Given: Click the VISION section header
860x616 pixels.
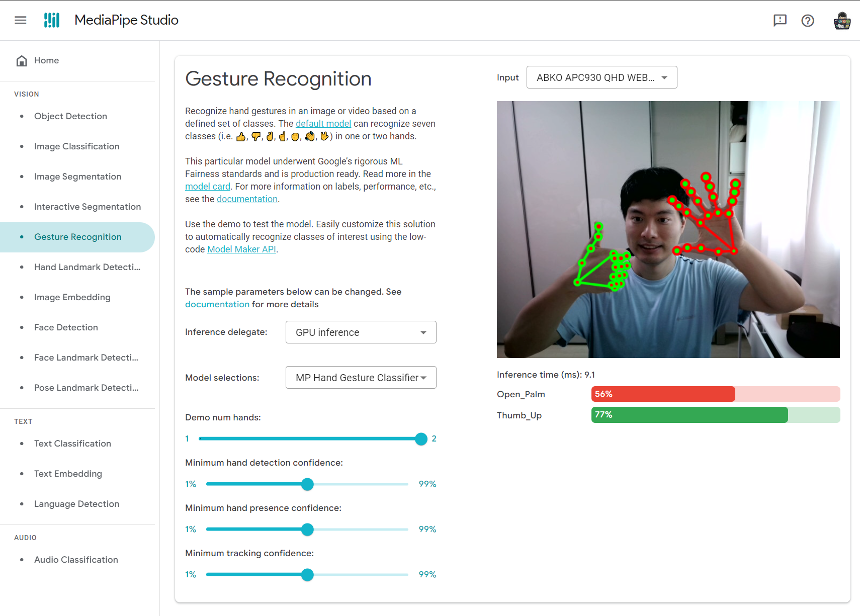Looking at the screenshot, I should [x=27, y=94].
